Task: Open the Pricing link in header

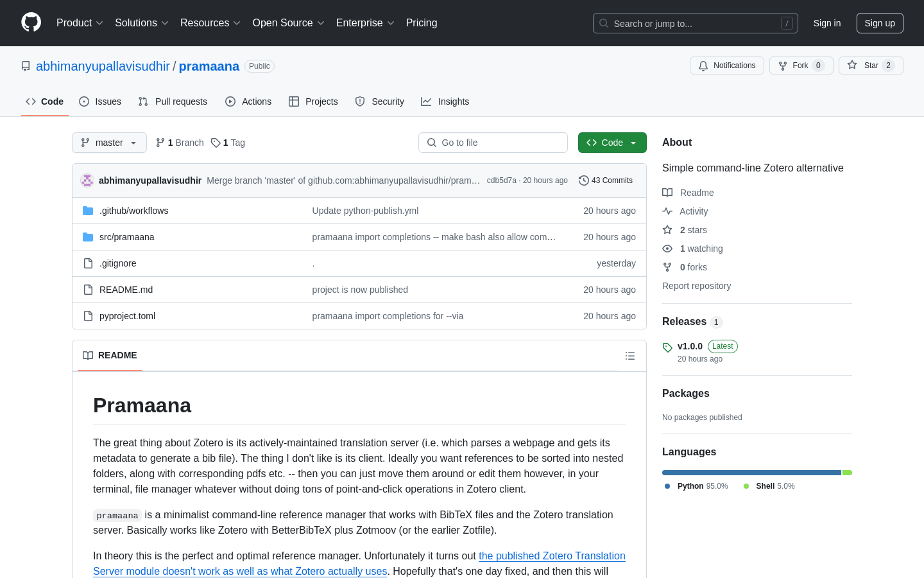Action: tap(422, 22)
